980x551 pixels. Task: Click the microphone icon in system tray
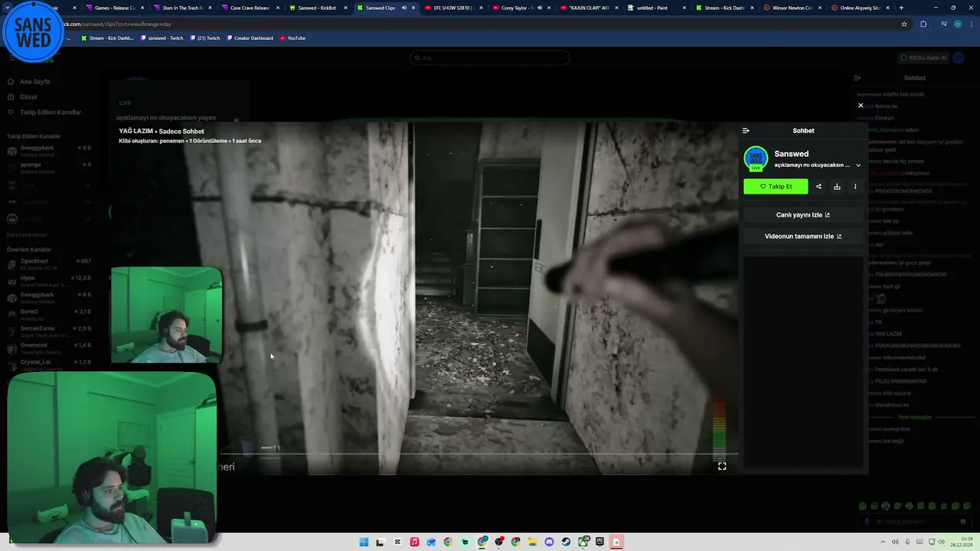(906, 542)
